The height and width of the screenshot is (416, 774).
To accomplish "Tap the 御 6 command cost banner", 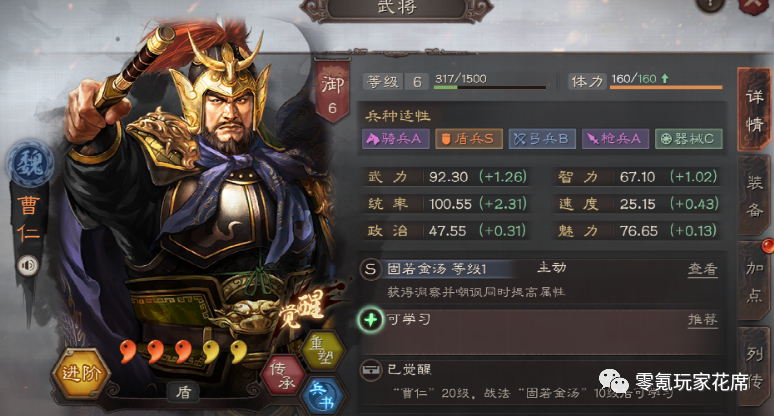I will 332,90.
